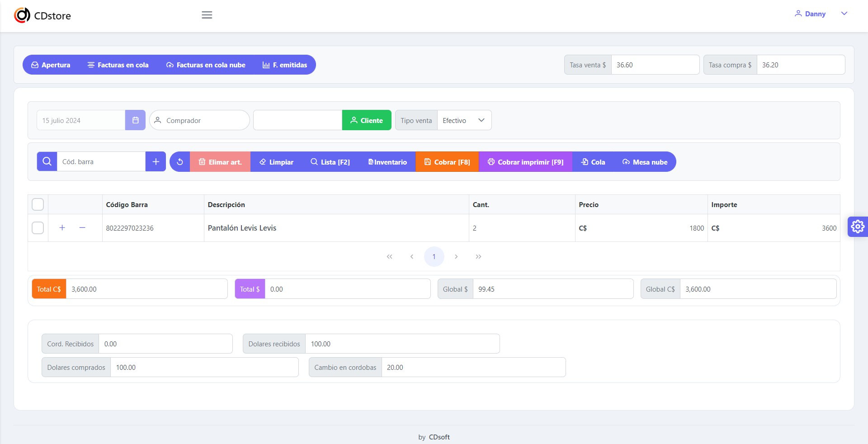
Task: Expand the account dropdown beside Danny
Action: coord(844,14)
